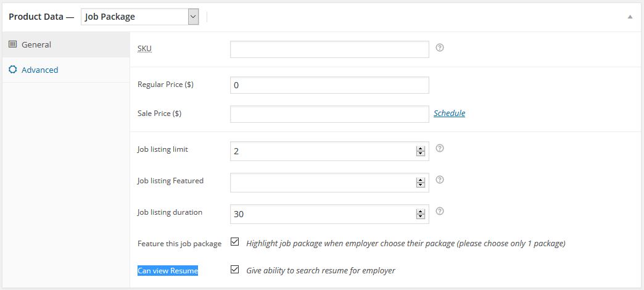This screenshot has width=644, height=290.
Task: Click the Regular Price field
Action: 329,85
